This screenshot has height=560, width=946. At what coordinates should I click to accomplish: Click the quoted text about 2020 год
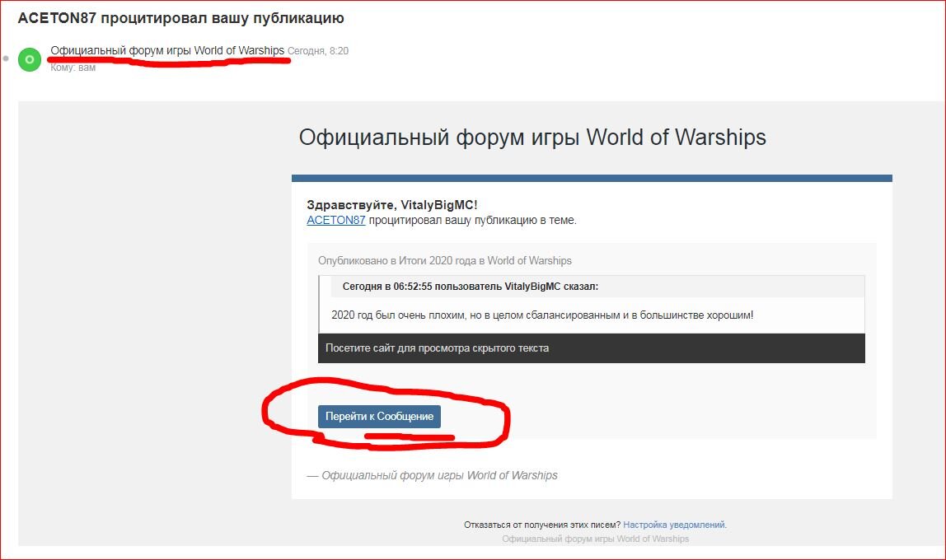click(541, 315)
